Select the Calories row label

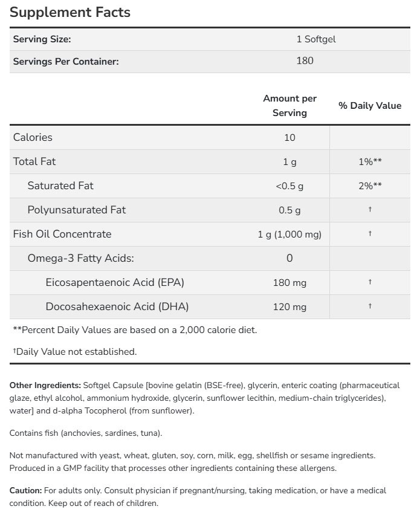coord(33,137)
